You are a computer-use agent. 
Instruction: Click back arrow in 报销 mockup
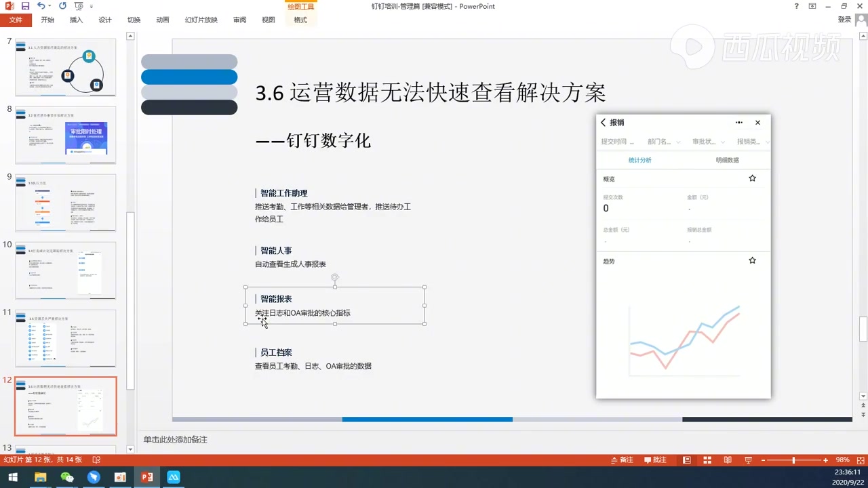coord(603,123)
